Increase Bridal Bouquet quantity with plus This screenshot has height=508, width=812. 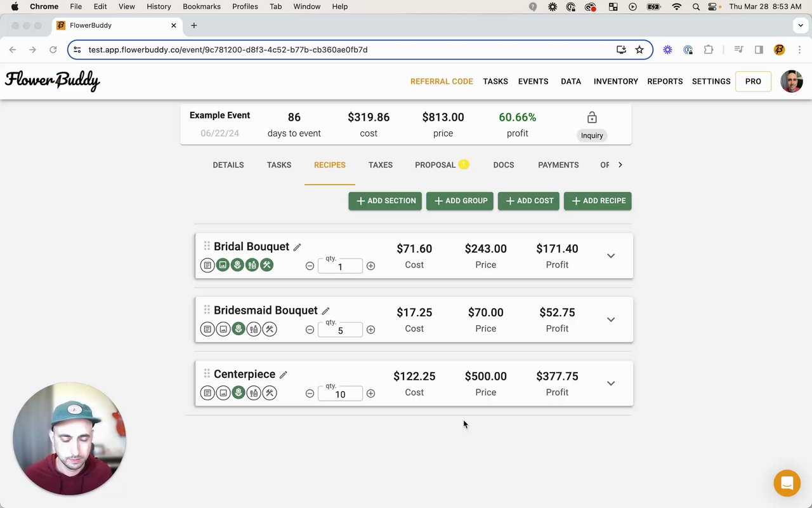[370, 266]
